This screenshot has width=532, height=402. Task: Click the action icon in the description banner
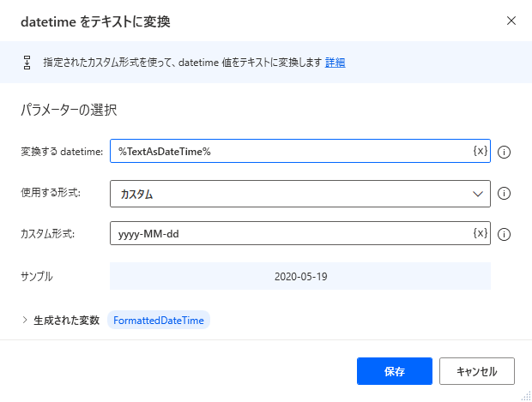[27, 63]
